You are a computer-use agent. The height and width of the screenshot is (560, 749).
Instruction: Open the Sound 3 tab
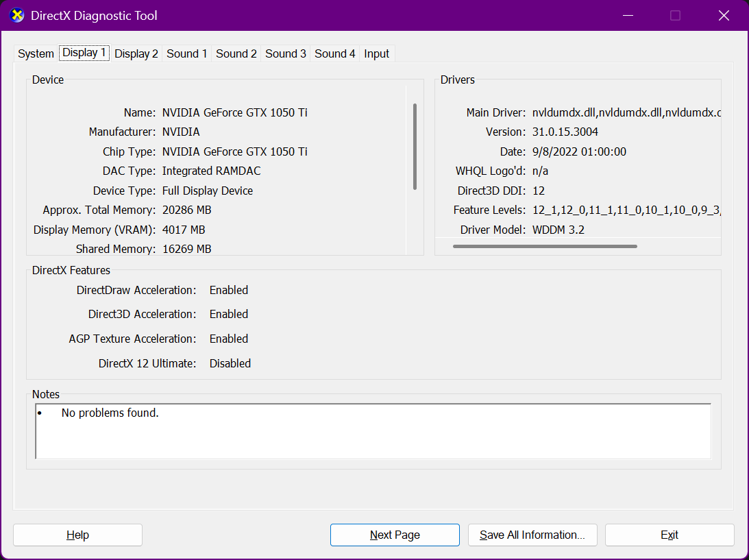click(x=286, y=53)
